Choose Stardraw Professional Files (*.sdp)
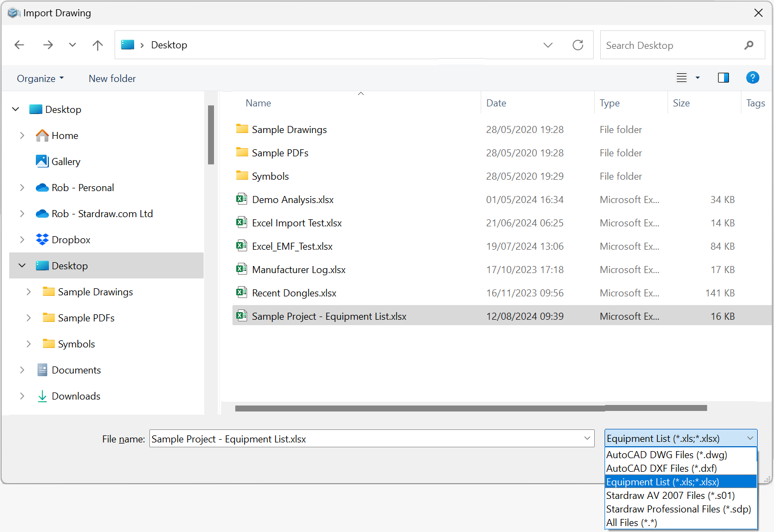This screenshot has width=774, height=532. pyautogui.click(x=681, y=509)
